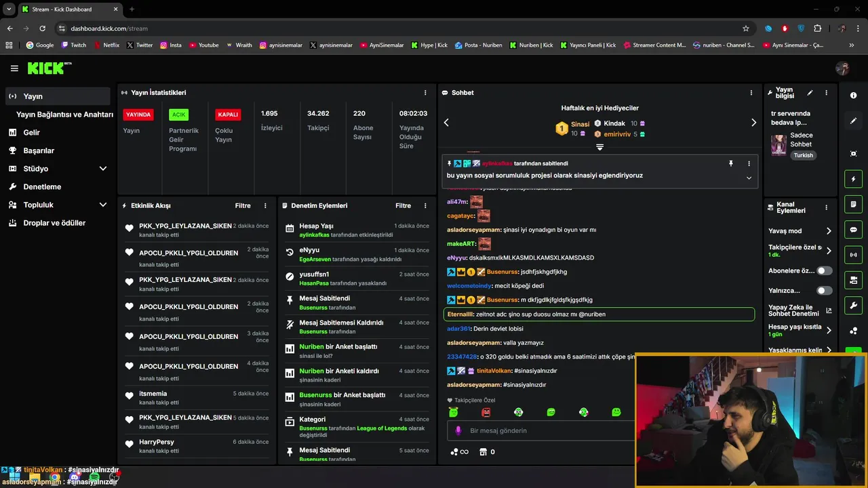This screenshot has height=488, width=868.
Task: Open Yapay Zeka ile Sohbet Denetimi link
Action: (800, 310)
